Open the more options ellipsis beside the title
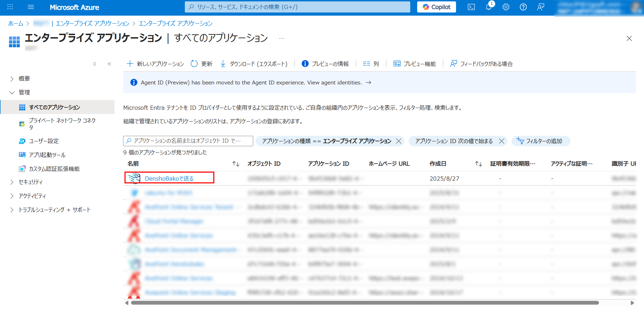Screen dimensions: 644x314 coord(282,38)
